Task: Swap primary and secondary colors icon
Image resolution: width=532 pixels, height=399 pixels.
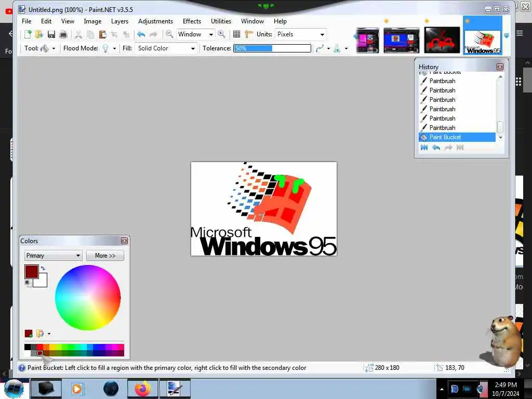Action: [x=43, y=269]
